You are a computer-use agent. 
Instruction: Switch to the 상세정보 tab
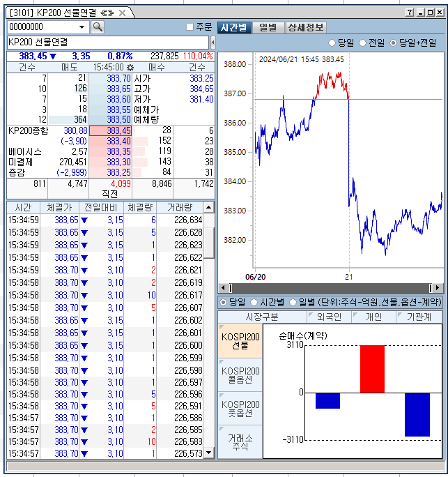tap(305, 27)
